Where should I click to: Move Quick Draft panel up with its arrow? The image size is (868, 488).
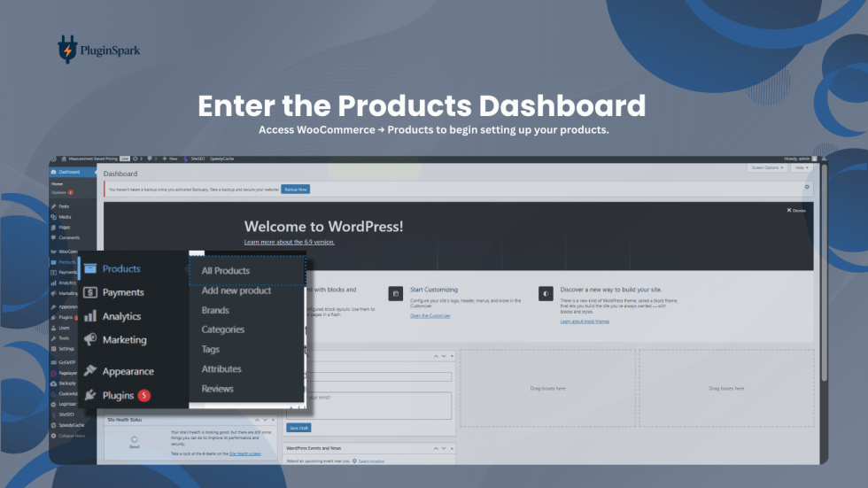tap(436, 356)
